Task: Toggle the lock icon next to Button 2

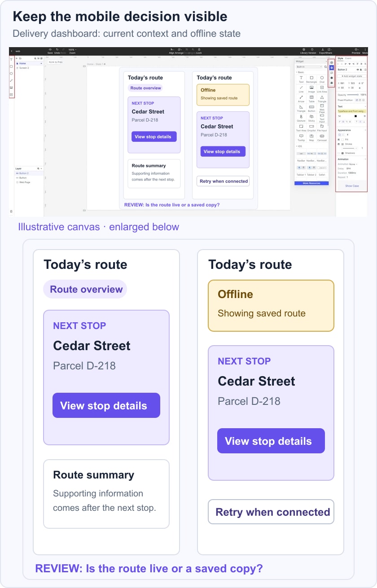Action: (x=361, y=70)
